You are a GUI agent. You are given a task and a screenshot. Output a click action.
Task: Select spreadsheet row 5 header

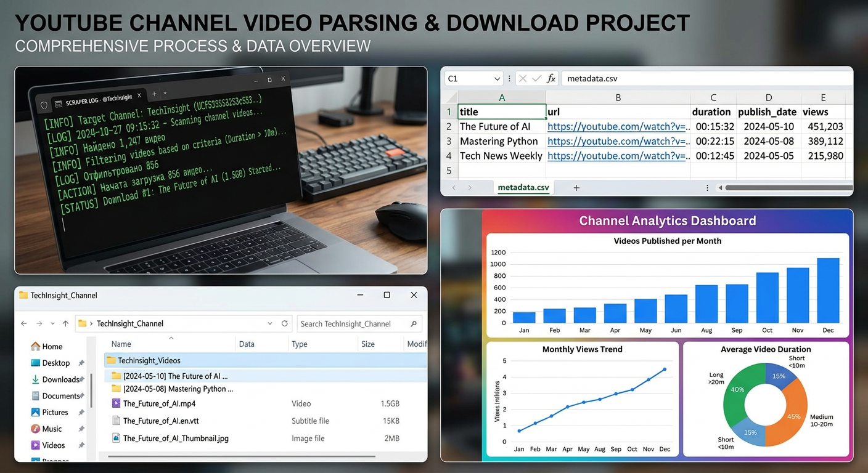(449, 171)
